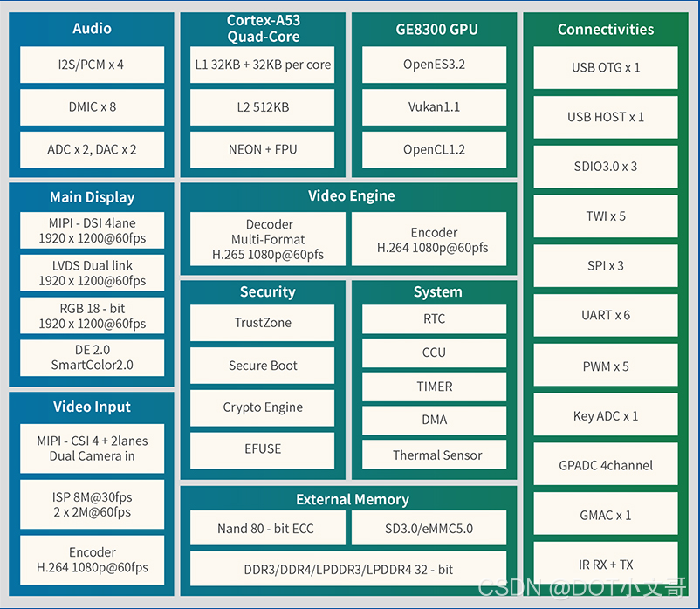This screenshot has width=700, height=609.
Task: Click the OpenCL1.2 box
Action: [434, 149]
